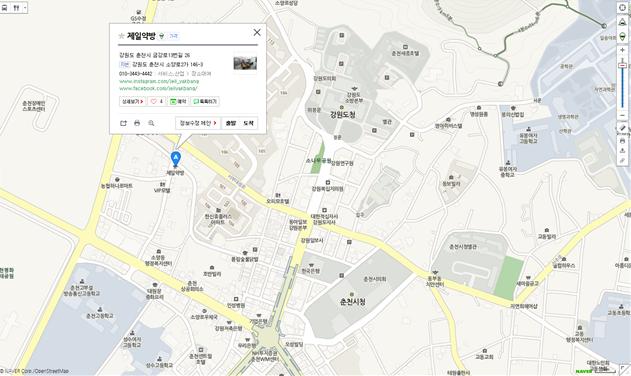Expand the dropdown arrow in top-left toolbar
This screenshot has height=376, width=631.
(x=25, y=8)
